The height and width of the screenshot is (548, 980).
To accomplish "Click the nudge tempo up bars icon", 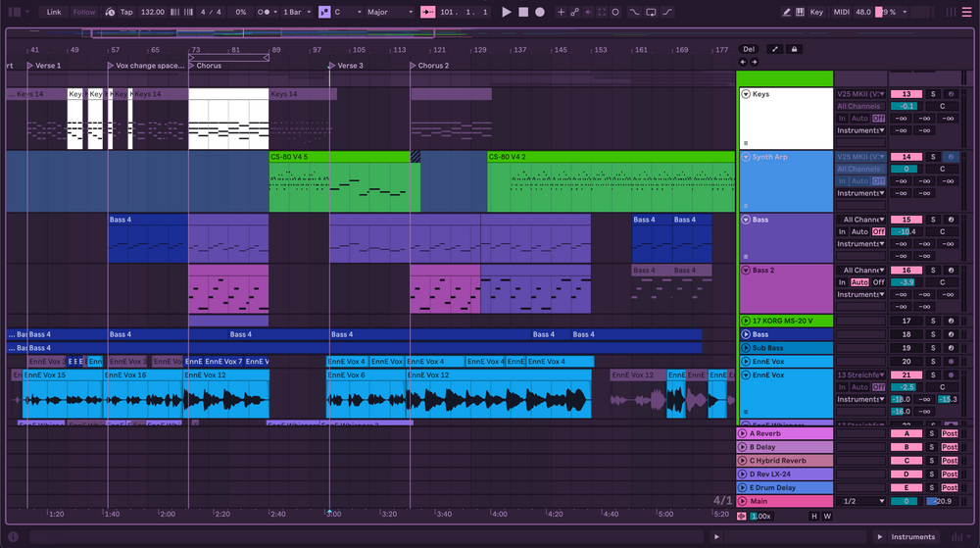I will tap(188, 12).
